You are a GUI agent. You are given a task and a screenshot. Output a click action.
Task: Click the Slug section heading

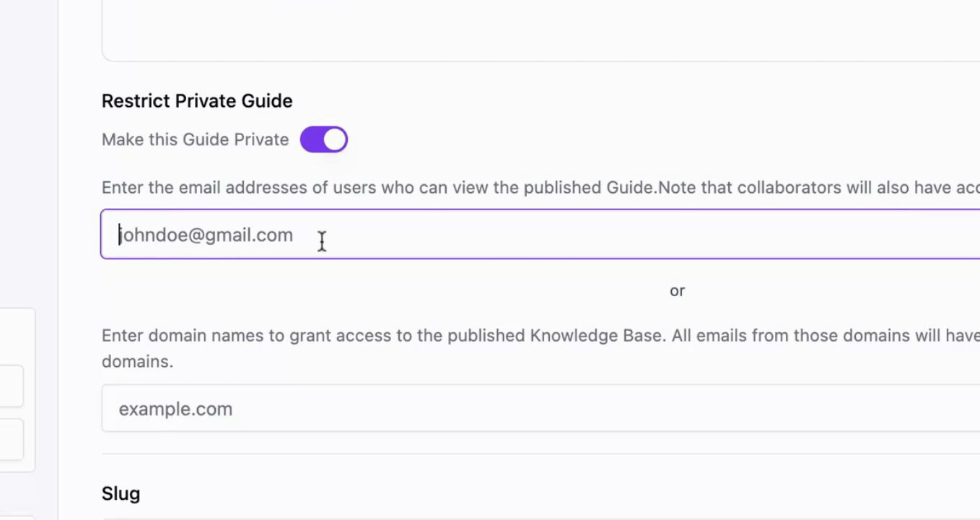(121, 493)
